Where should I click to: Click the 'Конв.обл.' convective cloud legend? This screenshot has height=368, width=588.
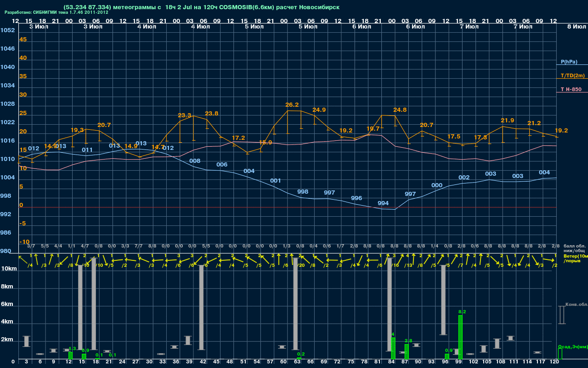coord(576,305)
